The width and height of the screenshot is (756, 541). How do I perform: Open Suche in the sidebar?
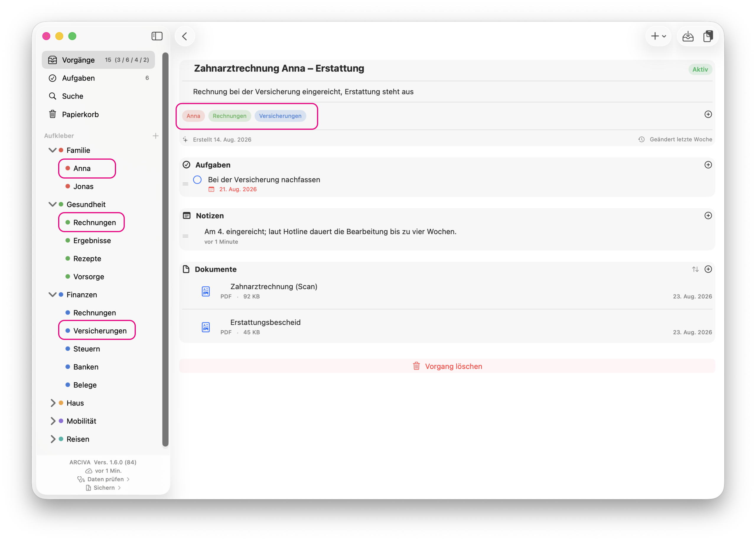click(x=98, y=96)
